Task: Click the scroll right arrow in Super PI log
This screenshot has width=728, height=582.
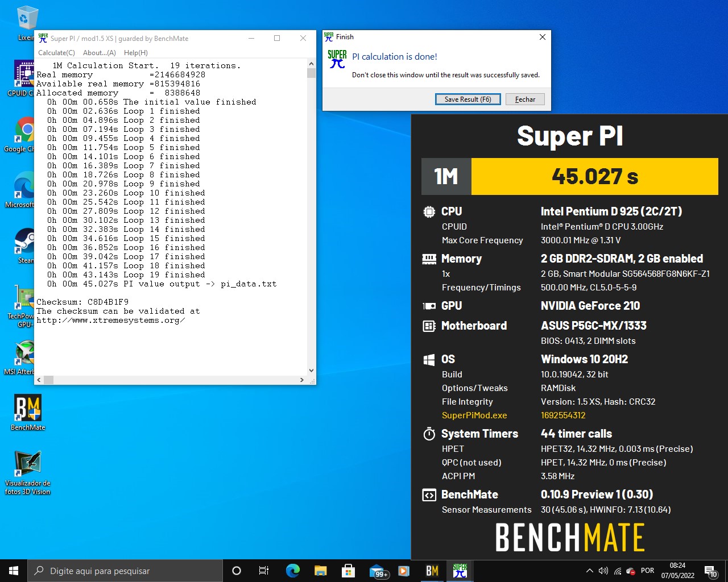Action: tap(302, 380)
